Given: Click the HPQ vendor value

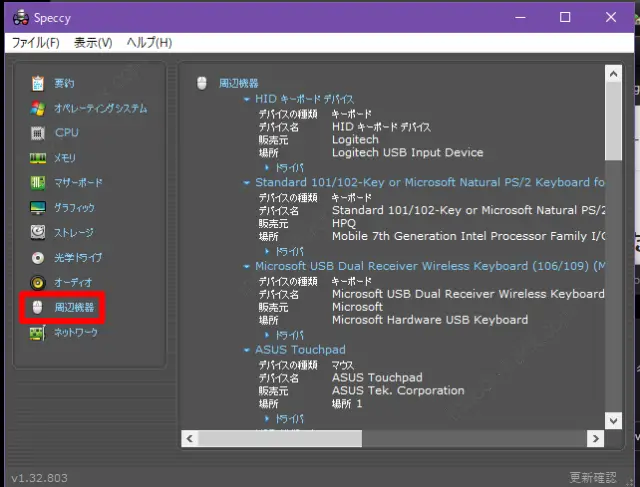Looking at the screenshot, I should click(344, 223).
